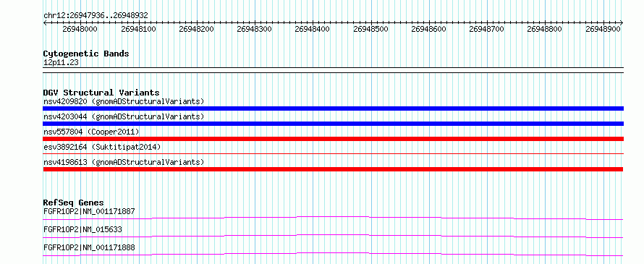Click the DGV Structural Variants track heading
This screenshot has width=644, height=264.
(101, 93)
